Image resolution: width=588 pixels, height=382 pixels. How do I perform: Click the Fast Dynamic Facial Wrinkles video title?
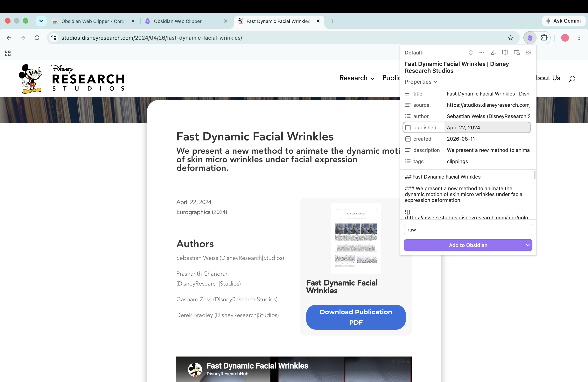[257, 365]
